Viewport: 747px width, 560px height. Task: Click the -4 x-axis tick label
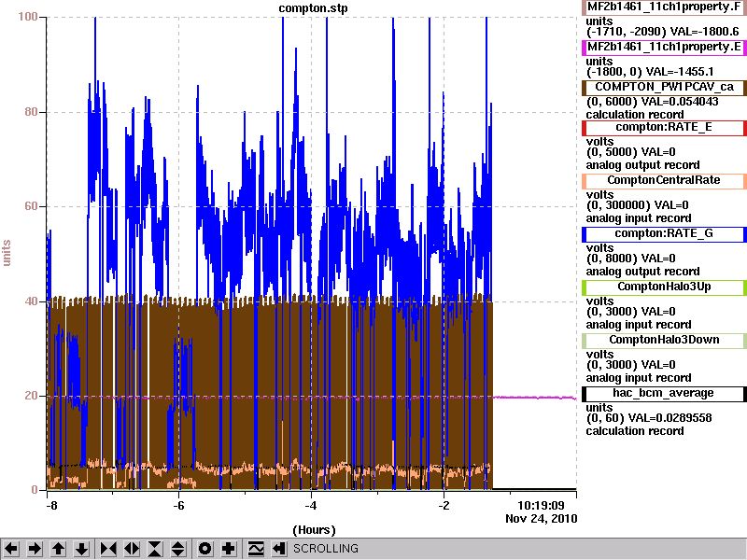click(x=311, y=506)
